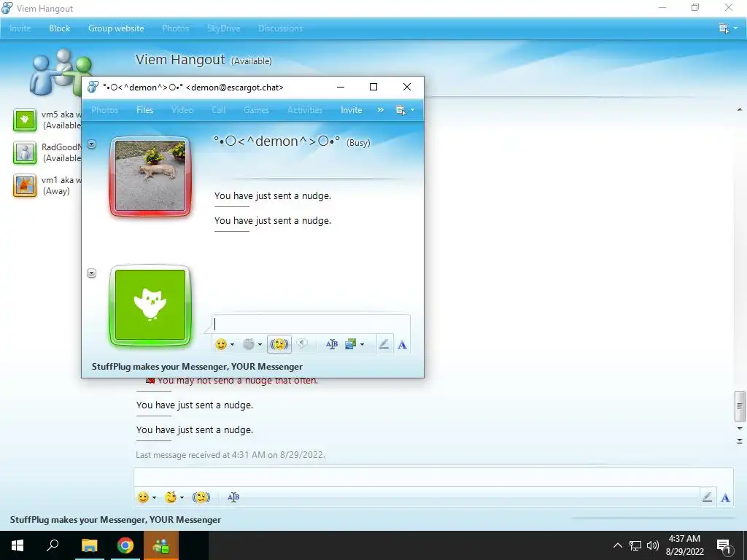Show more toolbar options chevron in demon chat
The width and height of the screenshot is (747, 560).
coord(380,110)
